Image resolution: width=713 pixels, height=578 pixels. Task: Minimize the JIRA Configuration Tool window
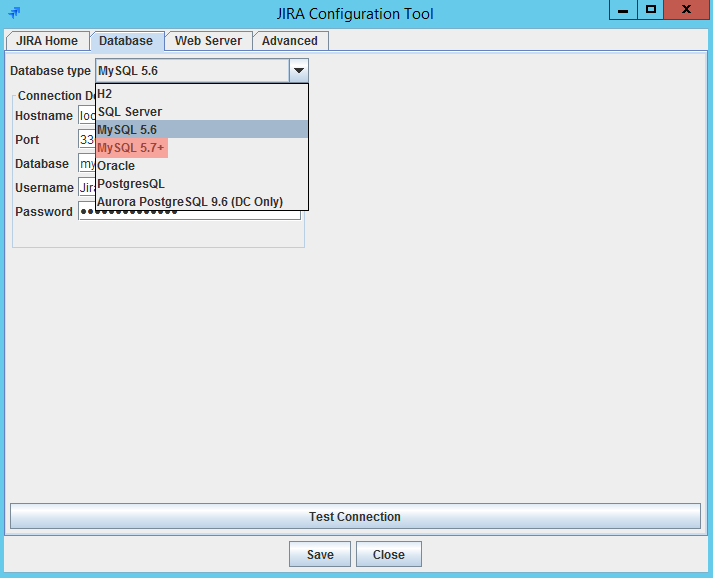[x=623, y=10]
